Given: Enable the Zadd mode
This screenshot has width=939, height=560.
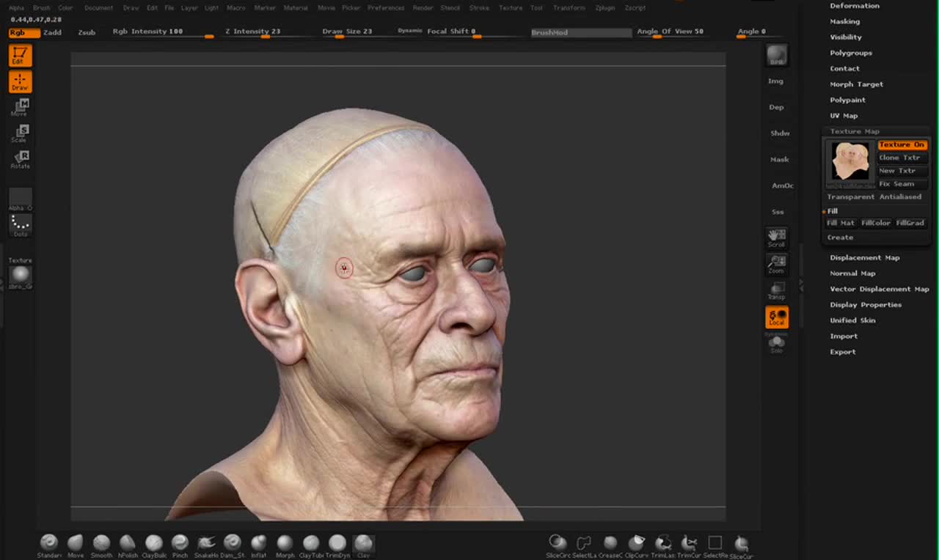Looking at the screenshot, I should [53, 32].
